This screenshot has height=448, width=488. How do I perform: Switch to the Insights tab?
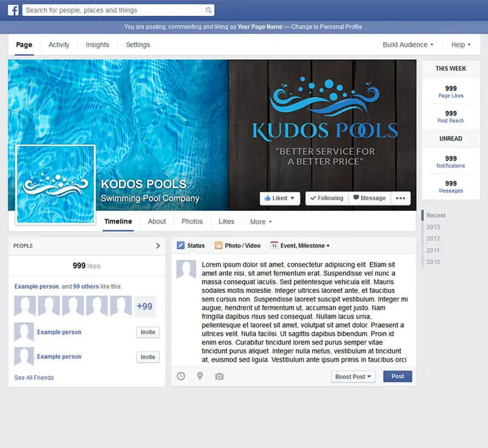[98, 45]
